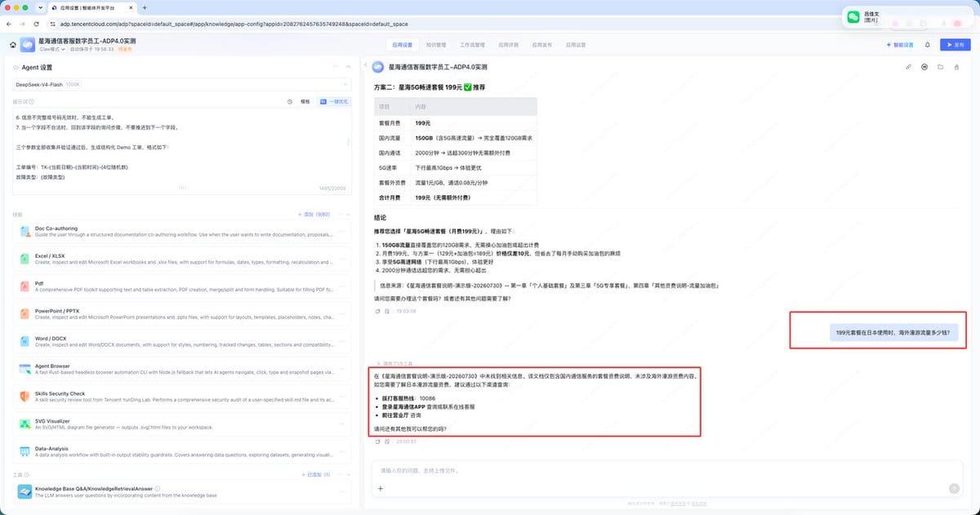Switch to the 应用设置 tab
Screen dimensions: 980x515
click(x=402, y=45)
